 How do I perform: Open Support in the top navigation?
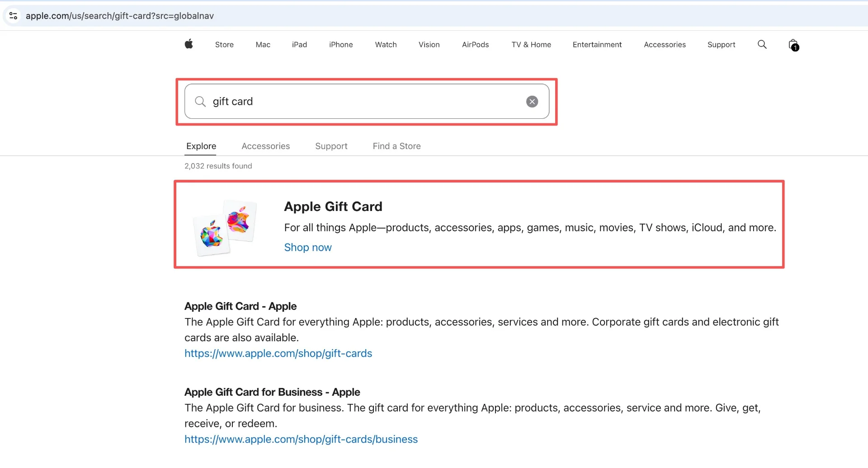pos(722,45)
